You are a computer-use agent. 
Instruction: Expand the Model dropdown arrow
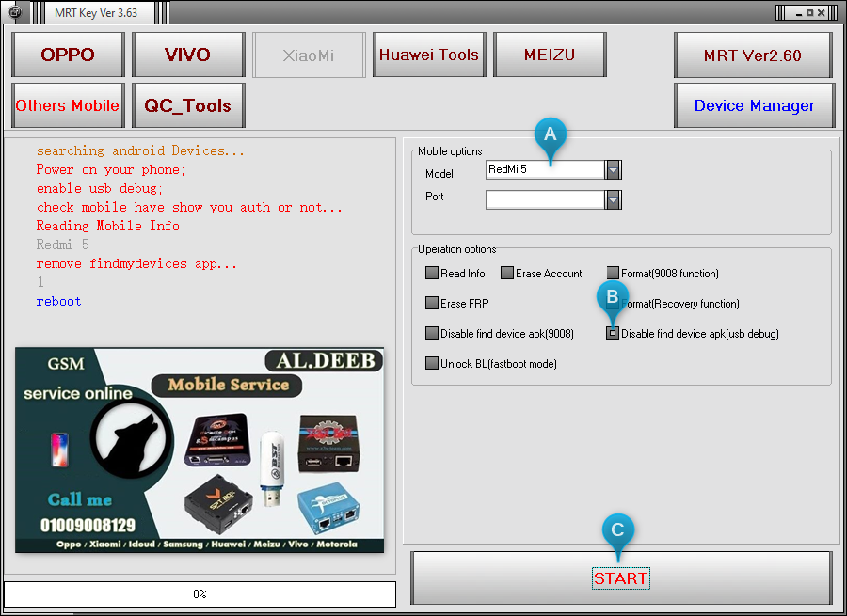(613, 170)
